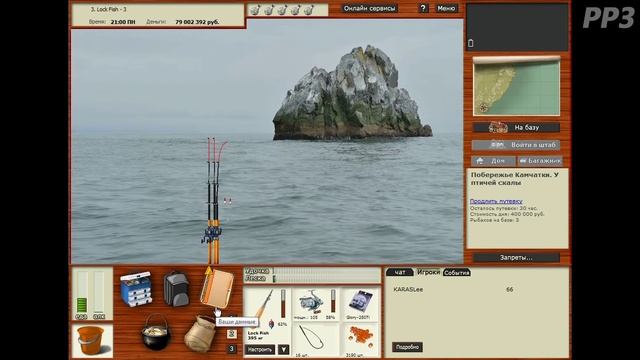Switch to the Игроки tab
The image size is (640, 360).
[428, 272]
